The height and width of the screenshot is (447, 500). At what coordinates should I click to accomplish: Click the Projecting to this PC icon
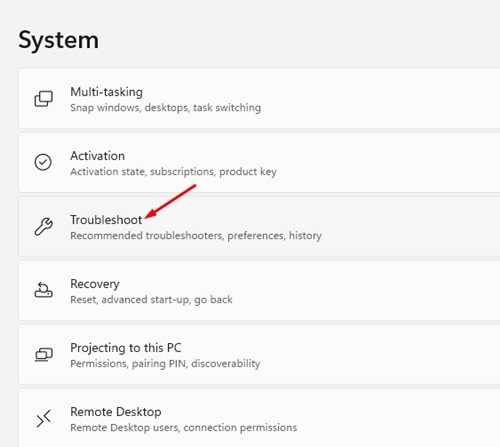point(44,354)
